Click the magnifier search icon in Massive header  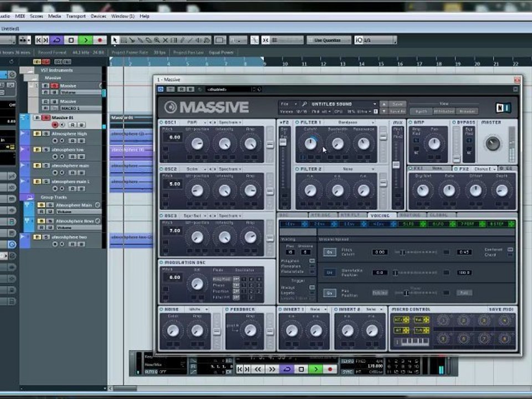pyautogui.click(x=304, y=104)
